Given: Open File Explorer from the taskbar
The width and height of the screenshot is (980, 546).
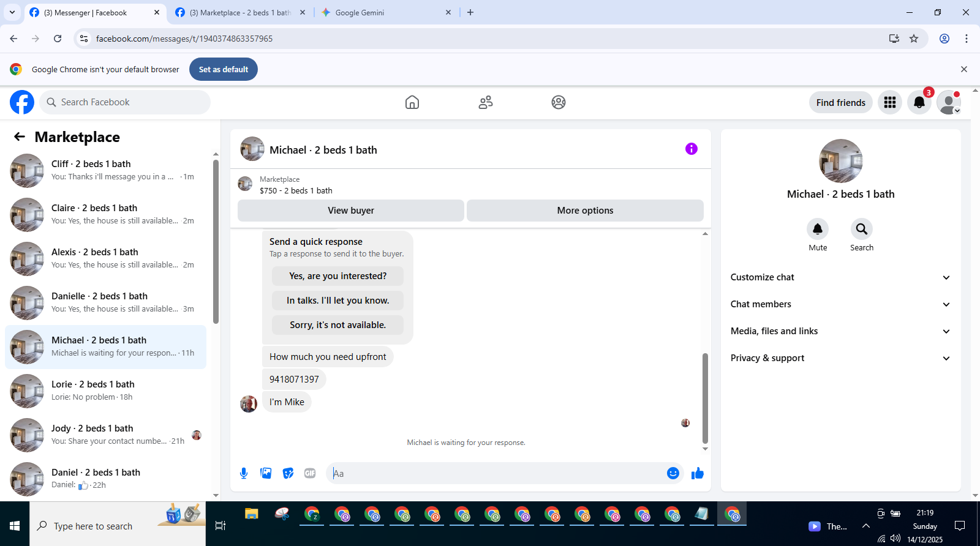Looking at the screenshot, I should point(252,514).
